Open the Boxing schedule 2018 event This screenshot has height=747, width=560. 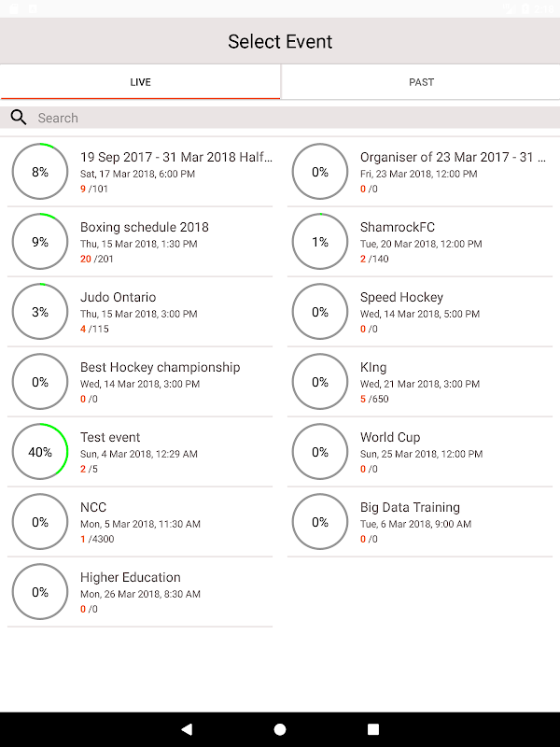145,227
